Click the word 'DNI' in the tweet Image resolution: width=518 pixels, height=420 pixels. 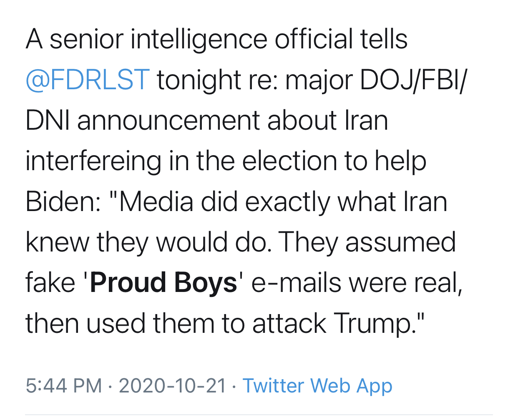(x=47, y=121)
